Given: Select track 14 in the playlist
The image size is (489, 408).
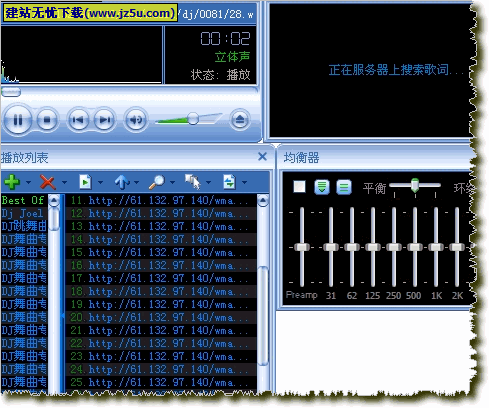Looking at the screenshot, I should pyautogui.click(x=161, y=239).
